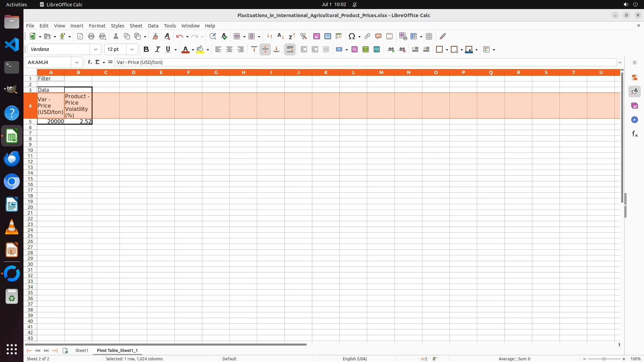Format cells as percent
The height and width of the screenshot is (362, 644).
[x=355, y=50]
